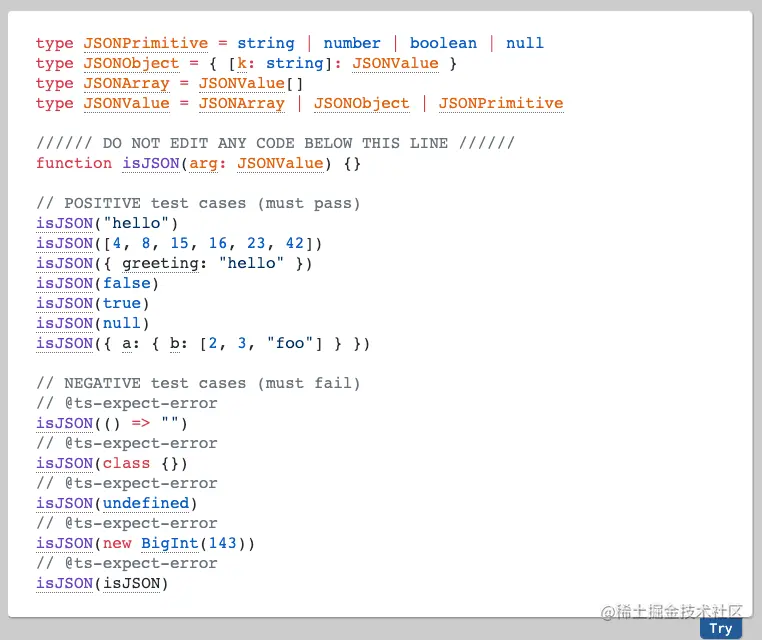This screenshot has height=640, width=762.
Task: Click 'class' keyword in isJSON(class {})
Action: (126, 463)
